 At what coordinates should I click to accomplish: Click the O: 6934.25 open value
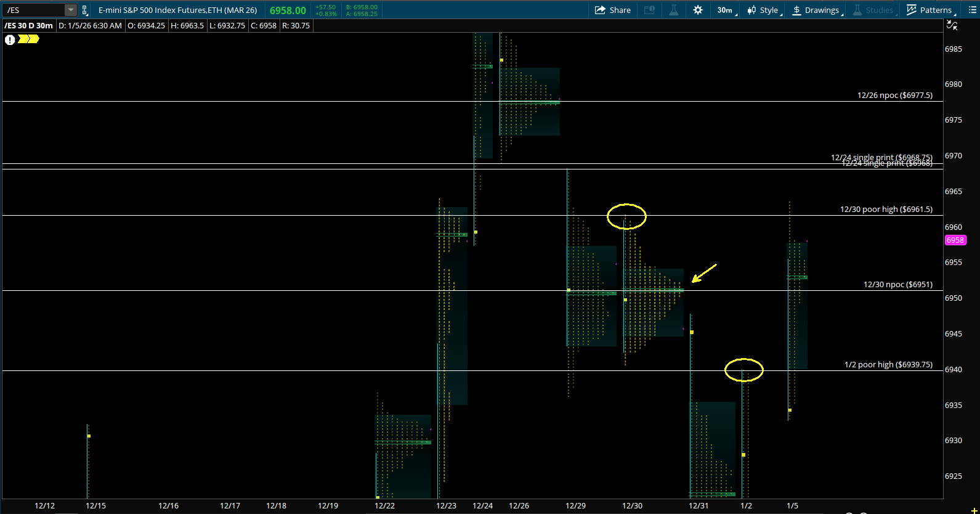[147, 25]
